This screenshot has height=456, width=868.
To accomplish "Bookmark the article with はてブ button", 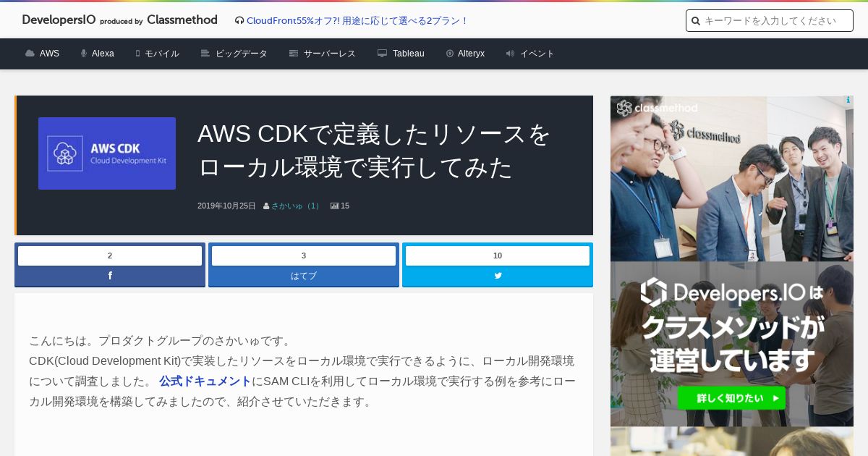I will pyautogui.click(x=304, y=276).
